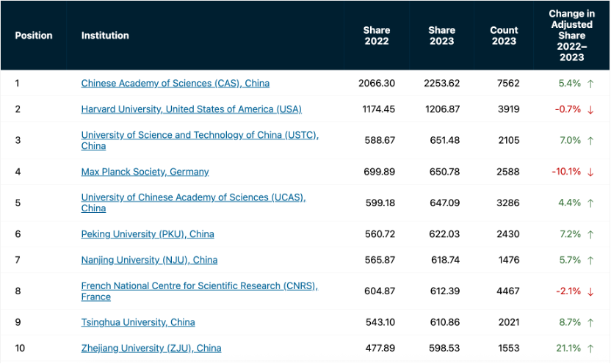Click the Institution column header
Screen dimensions: 611x364
pos(105,35)
